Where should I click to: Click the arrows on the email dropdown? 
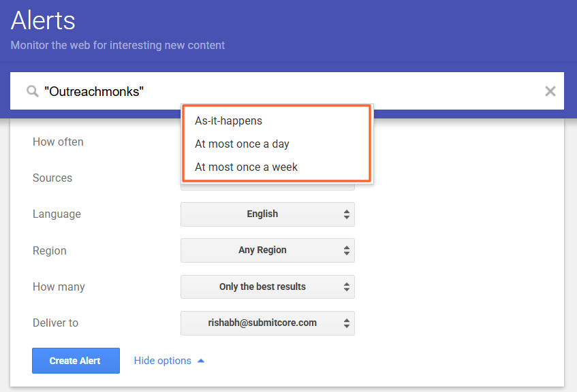(x=347, y=323)
